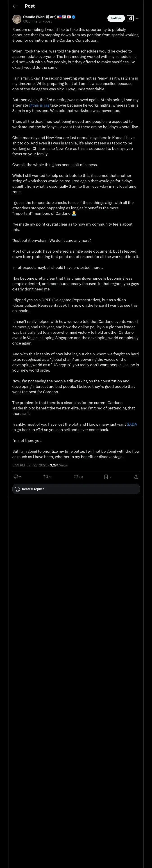Open the @Oomfiefurrypost handle
Viewport: 152px width, 868px height.
[x=37, y=21]
